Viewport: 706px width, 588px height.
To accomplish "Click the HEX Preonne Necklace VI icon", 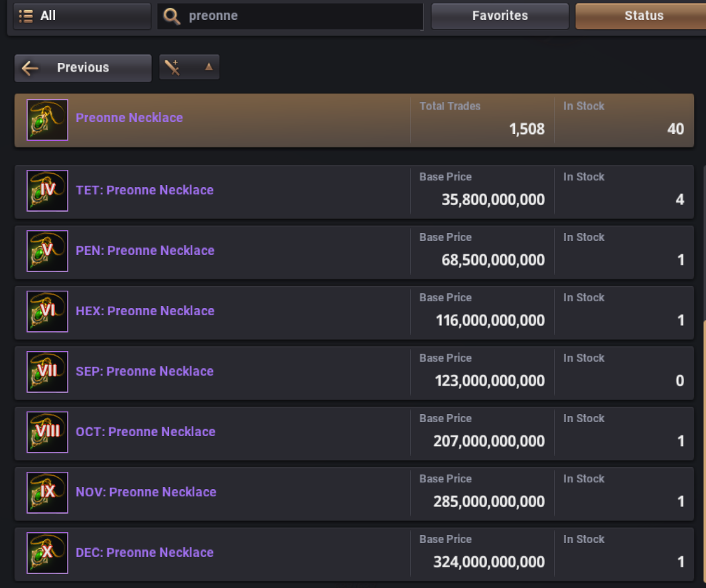I will tap(47, 311).
